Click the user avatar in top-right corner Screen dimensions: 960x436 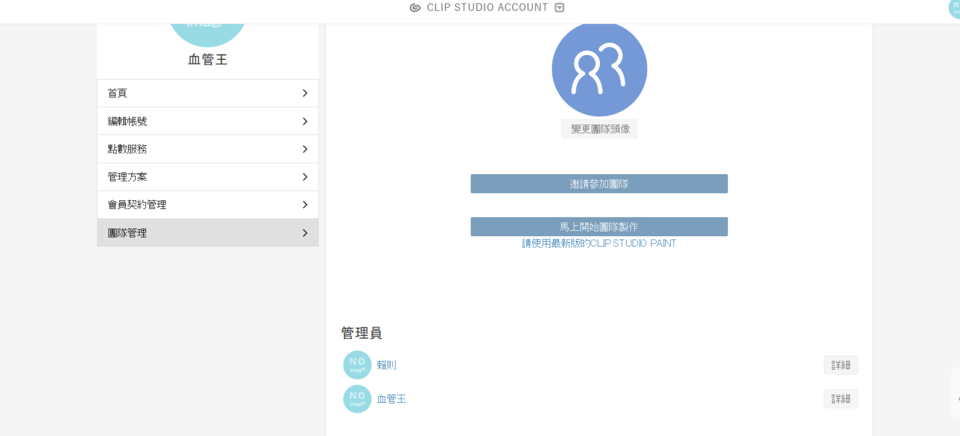[954, 8]
